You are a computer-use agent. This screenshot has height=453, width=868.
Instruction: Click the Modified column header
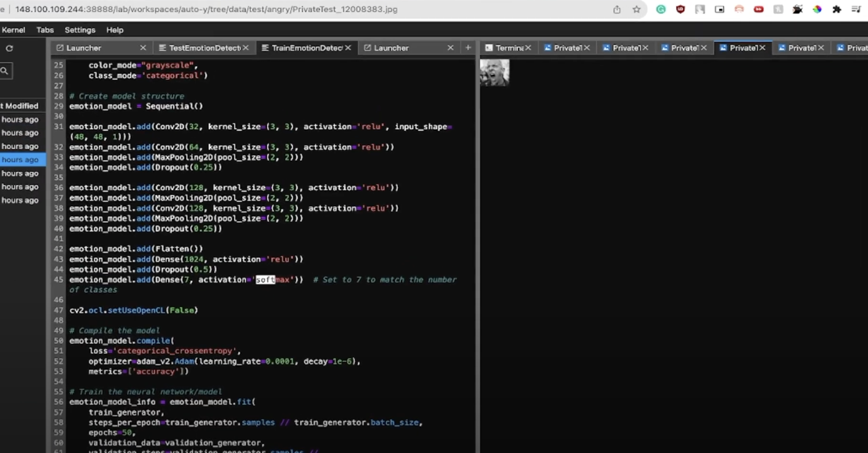pos(21,106)
